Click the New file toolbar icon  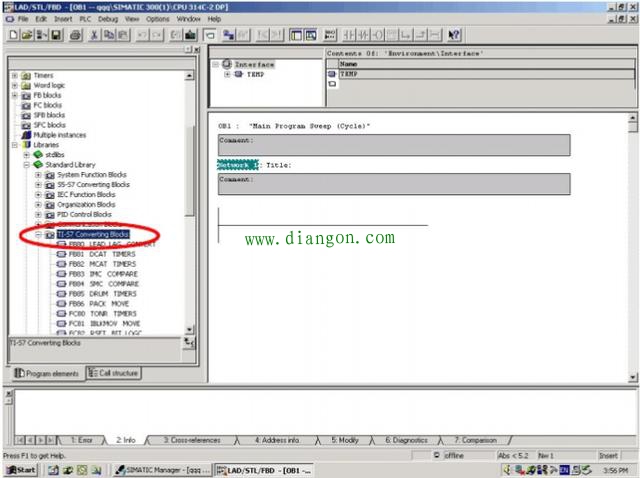pos(11,35)
